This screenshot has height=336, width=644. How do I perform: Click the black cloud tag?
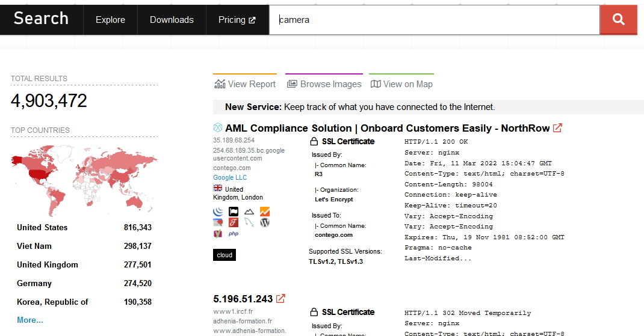(x=224, y=255)
